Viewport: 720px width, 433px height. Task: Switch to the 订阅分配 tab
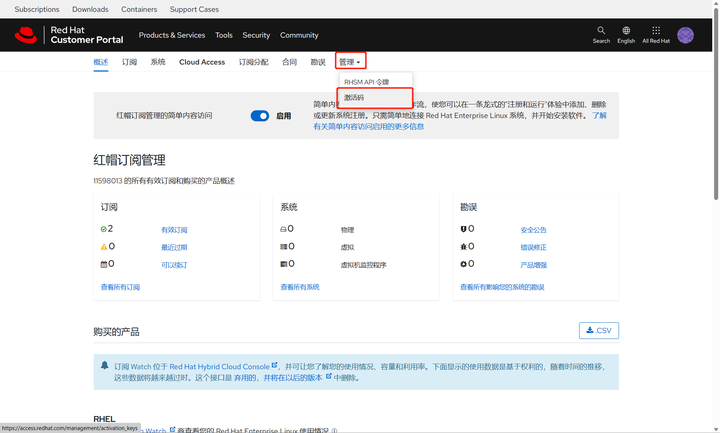tap(253, 62)
